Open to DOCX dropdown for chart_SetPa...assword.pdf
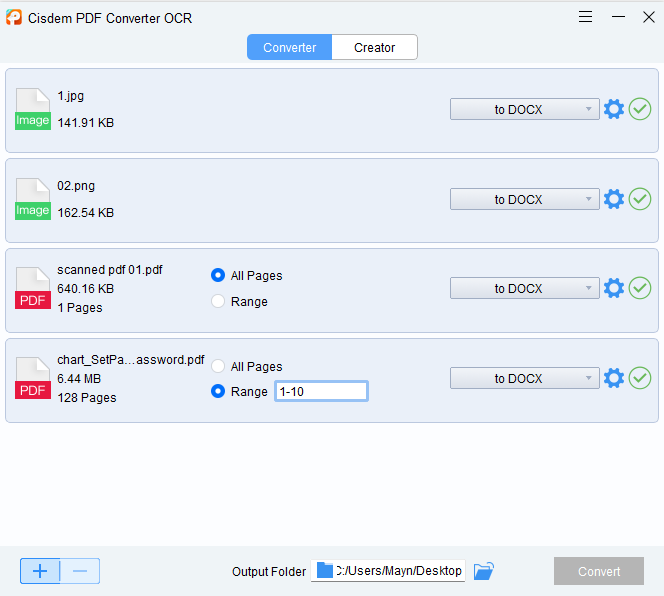 point(525,378)
